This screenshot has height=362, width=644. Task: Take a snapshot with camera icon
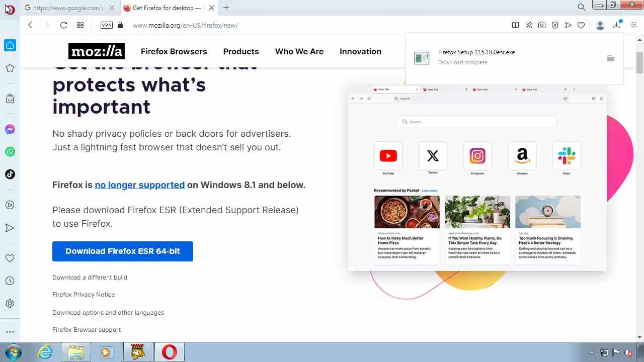542,25
